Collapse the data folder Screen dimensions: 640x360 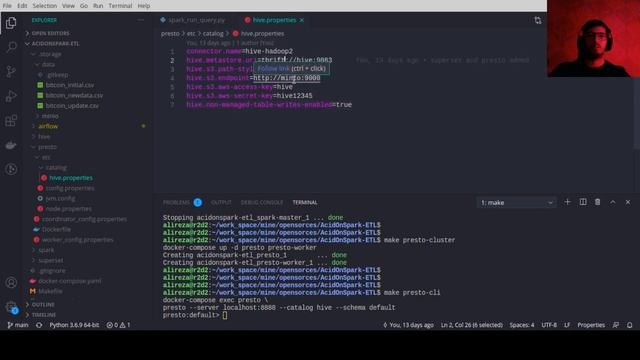pyautogui.click(x=48, y=64)
